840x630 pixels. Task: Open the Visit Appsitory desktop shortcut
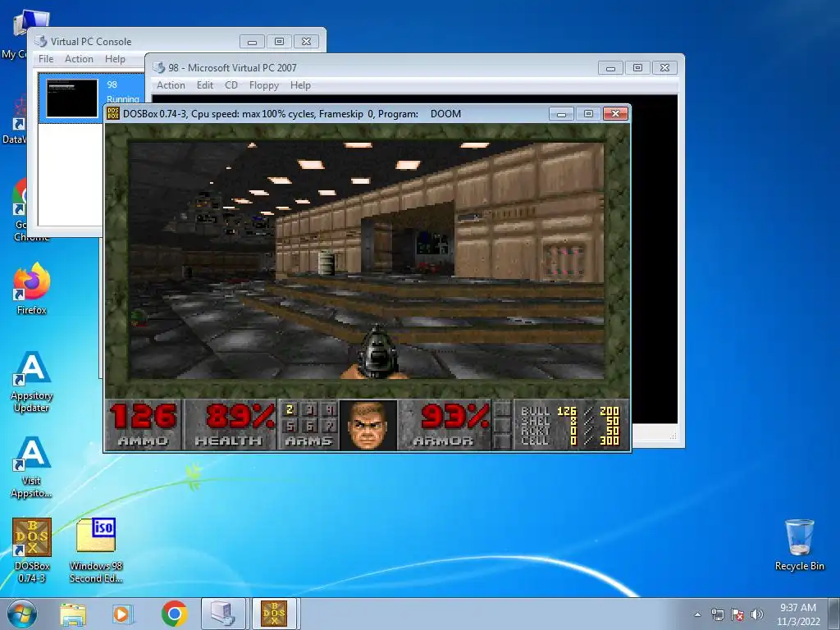point(32,468)
